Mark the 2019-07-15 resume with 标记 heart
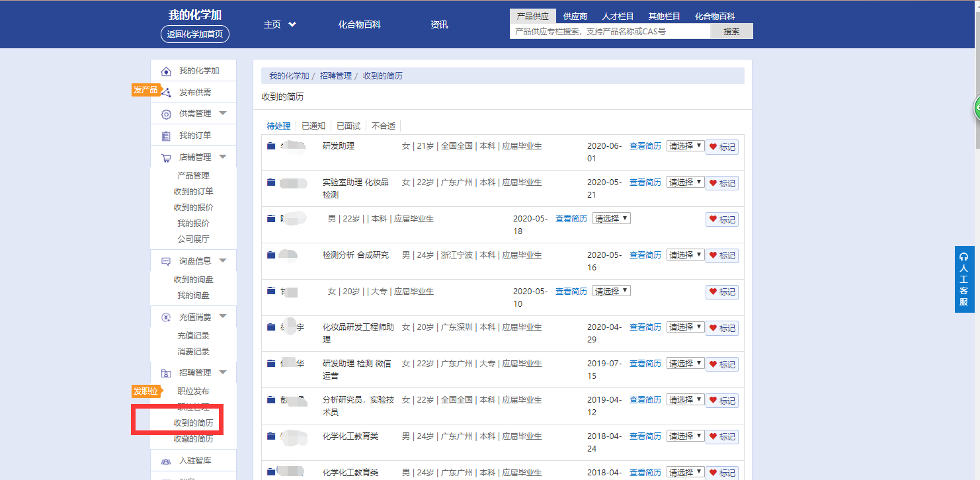The image size is (980, 480). tap(721, 364)
